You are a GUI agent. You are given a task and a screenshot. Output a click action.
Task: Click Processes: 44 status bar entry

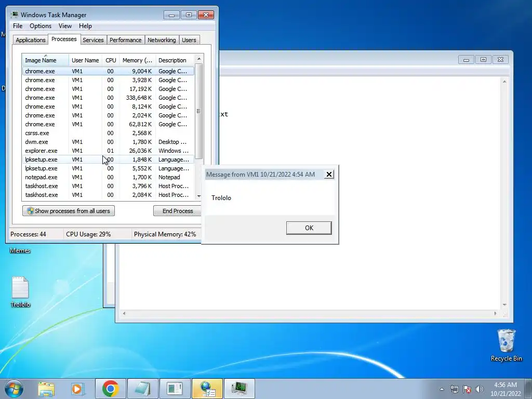(x=28, y=234)
